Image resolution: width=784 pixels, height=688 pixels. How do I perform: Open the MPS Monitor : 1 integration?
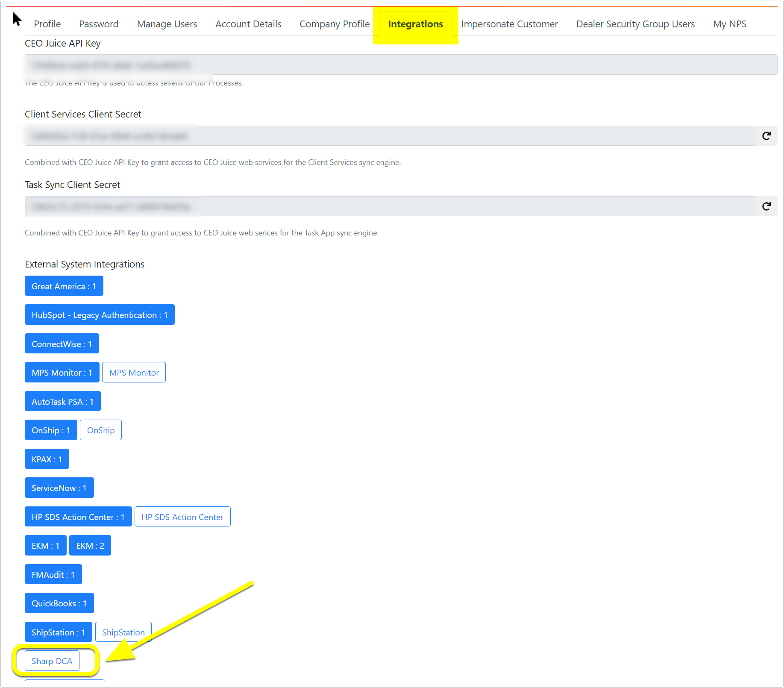62,372
